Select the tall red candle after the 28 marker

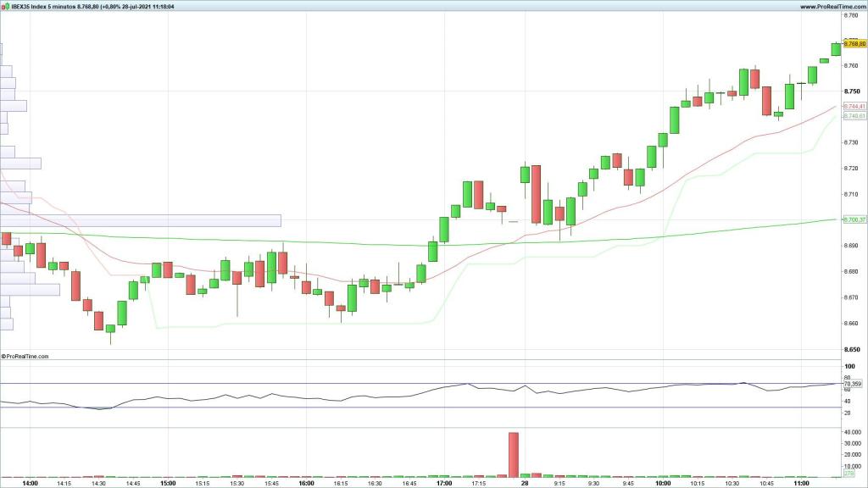tap(537, 194)
